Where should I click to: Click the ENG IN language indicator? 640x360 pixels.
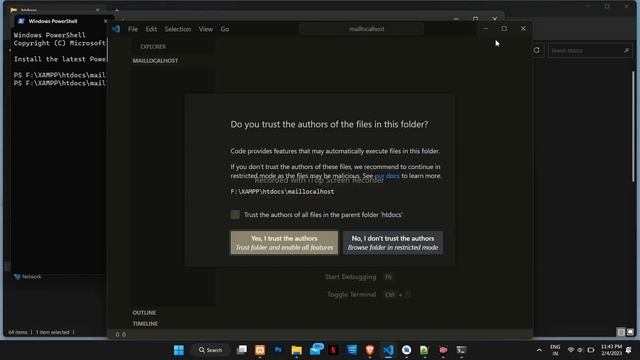[555, 350]
